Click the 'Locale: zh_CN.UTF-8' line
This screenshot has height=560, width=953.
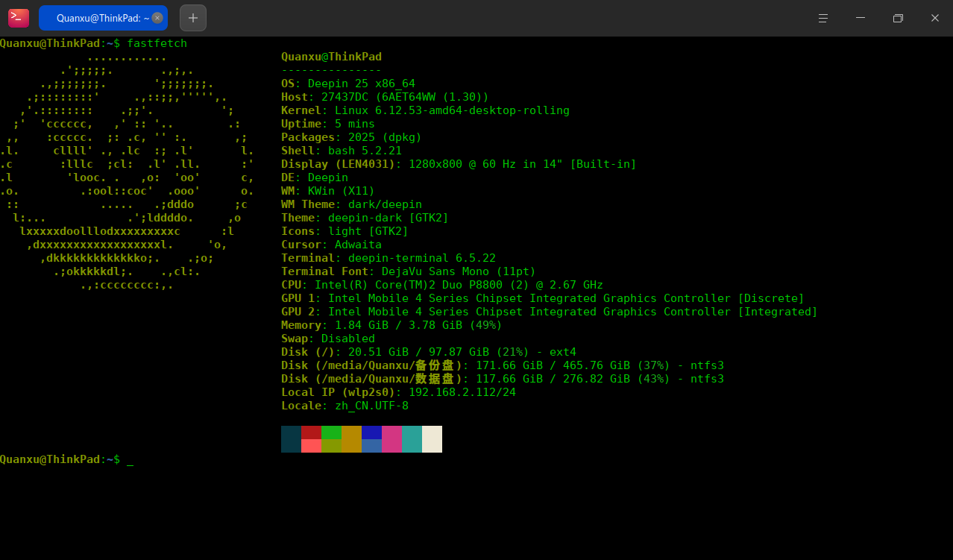tap(345, 406)
